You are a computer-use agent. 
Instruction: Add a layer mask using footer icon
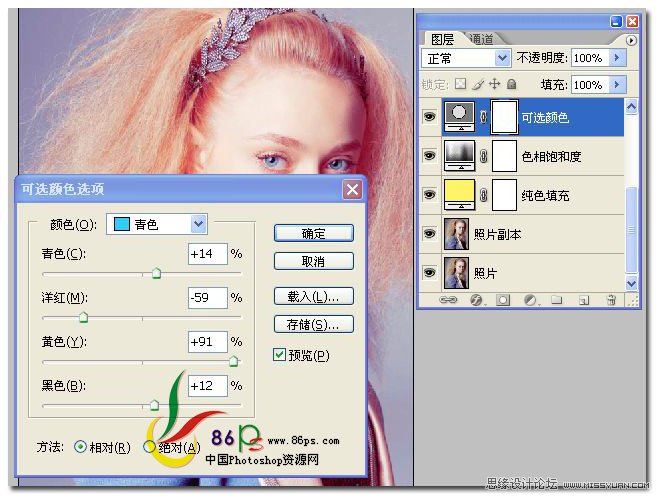[503, 300]
